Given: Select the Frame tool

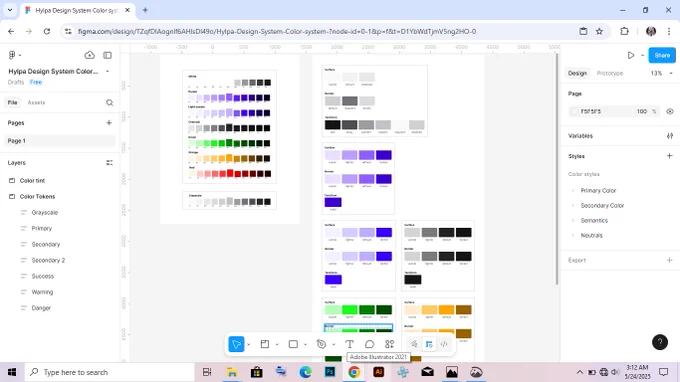Looking at the screenshot, I should (x=265, y=344).
